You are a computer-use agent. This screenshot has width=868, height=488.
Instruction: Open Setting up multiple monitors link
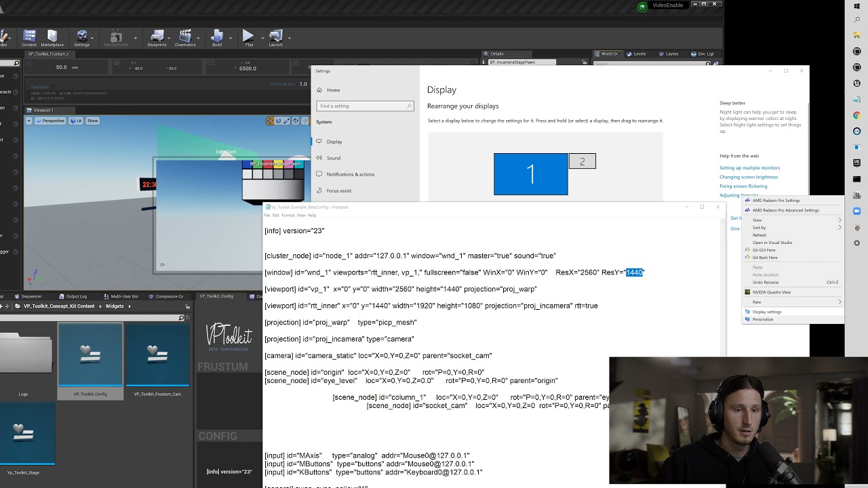pyautogui.click(x=749, y=167)
